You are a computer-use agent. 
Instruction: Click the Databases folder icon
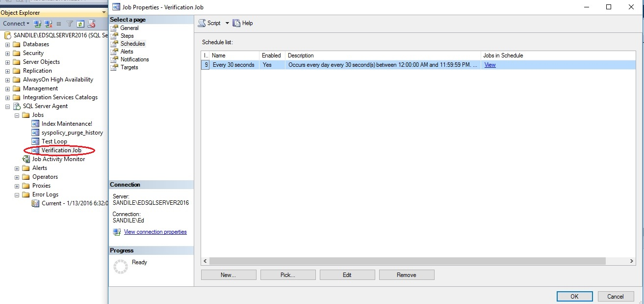[x=17, y=44]
